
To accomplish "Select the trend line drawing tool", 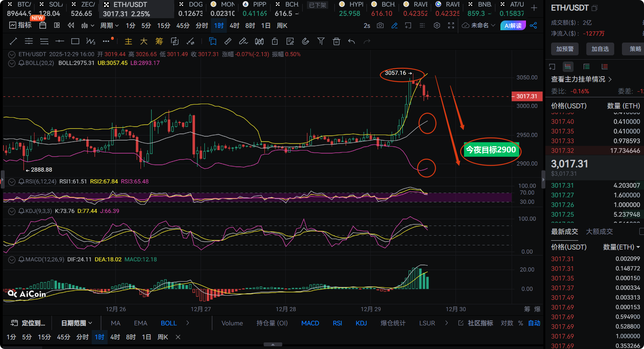I will pyautogui.click(x=13, y=41).
